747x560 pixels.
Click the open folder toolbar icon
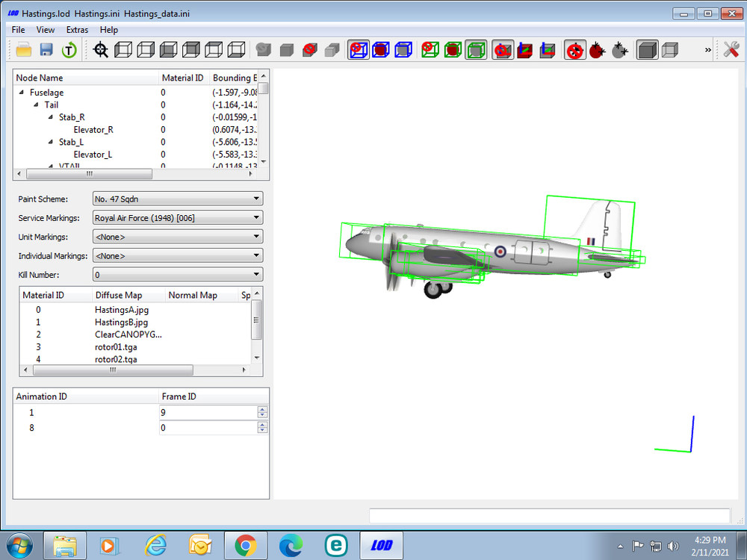(x=23, y=49)
